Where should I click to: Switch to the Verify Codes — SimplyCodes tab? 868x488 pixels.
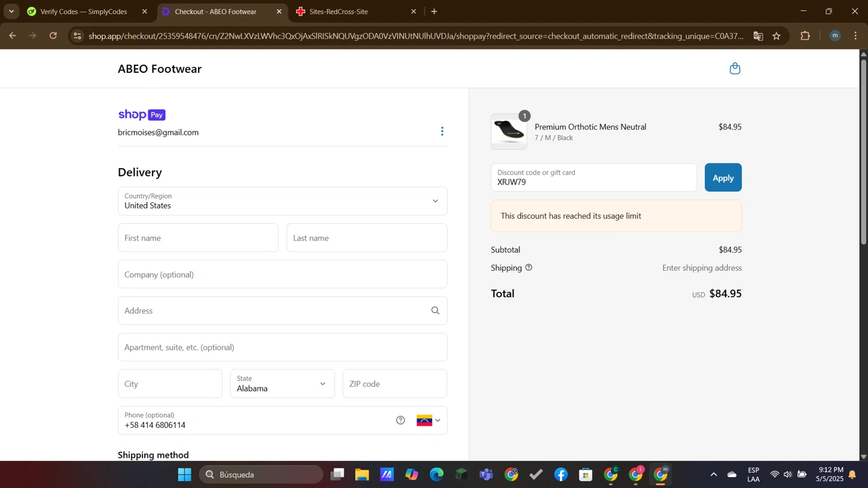click(83, 12)
